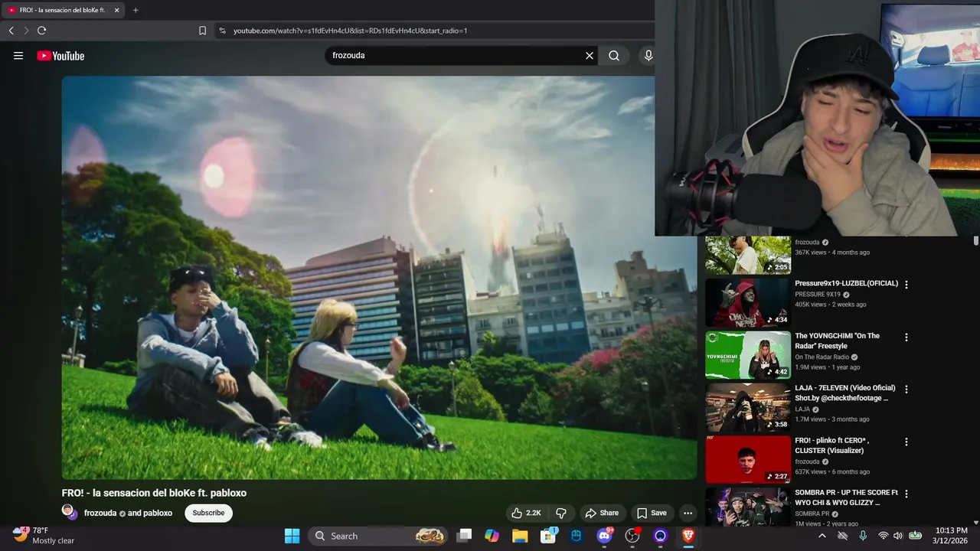Open the FRO! plinko video thumbnail
This screenshot has width=980, height=551.
[x=748, y=459]
